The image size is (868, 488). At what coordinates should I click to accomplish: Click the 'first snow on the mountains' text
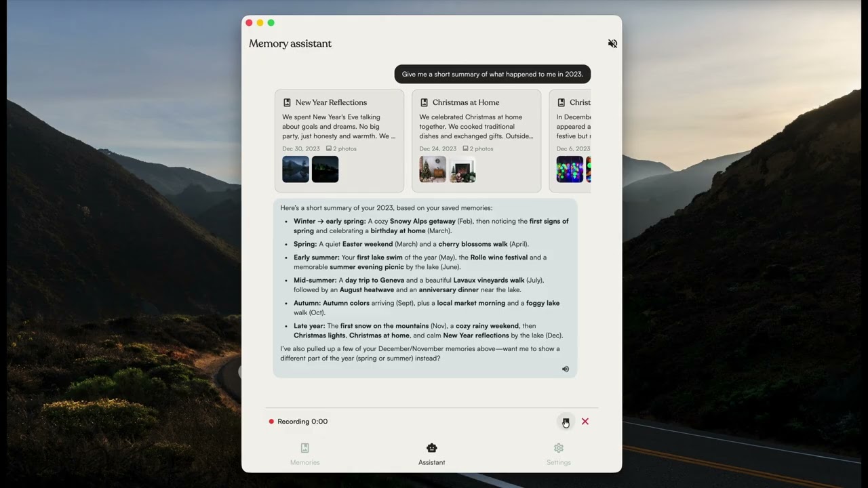click(x=384, y=326)
